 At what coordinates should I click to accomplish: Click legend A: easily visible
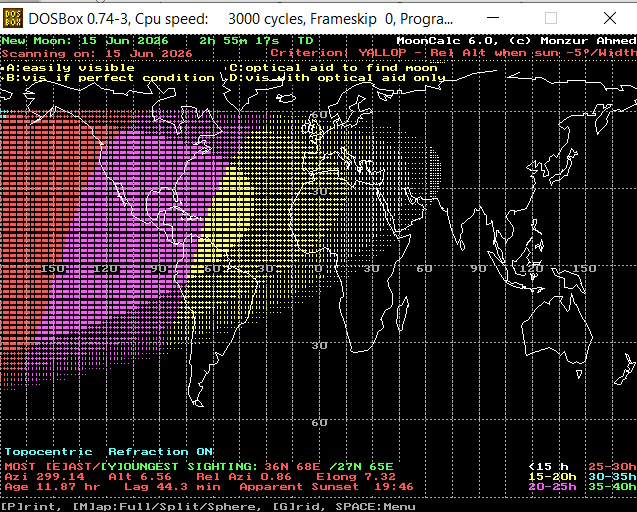click(x=70, y=68)
